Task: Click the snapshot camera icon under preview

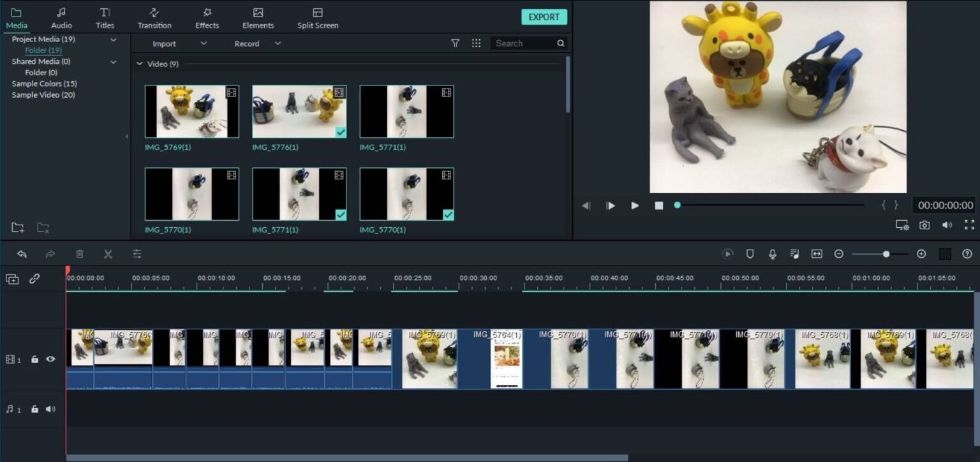Action: [924, 225]
